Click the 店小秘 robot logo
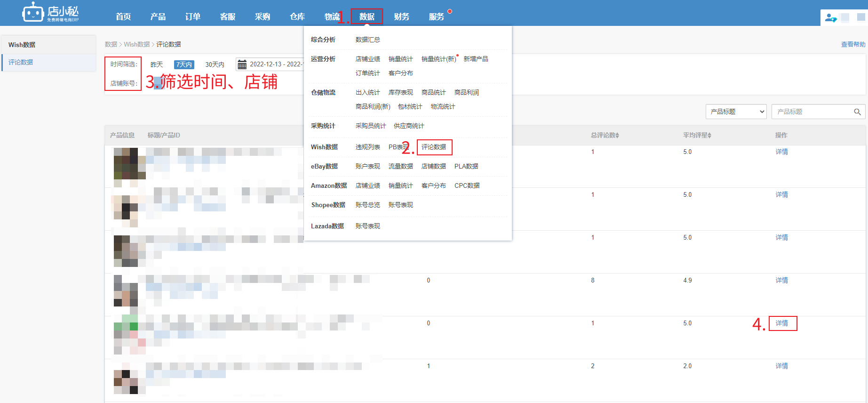The height and width of the screenshot is (403, 868). click(50, 12)
